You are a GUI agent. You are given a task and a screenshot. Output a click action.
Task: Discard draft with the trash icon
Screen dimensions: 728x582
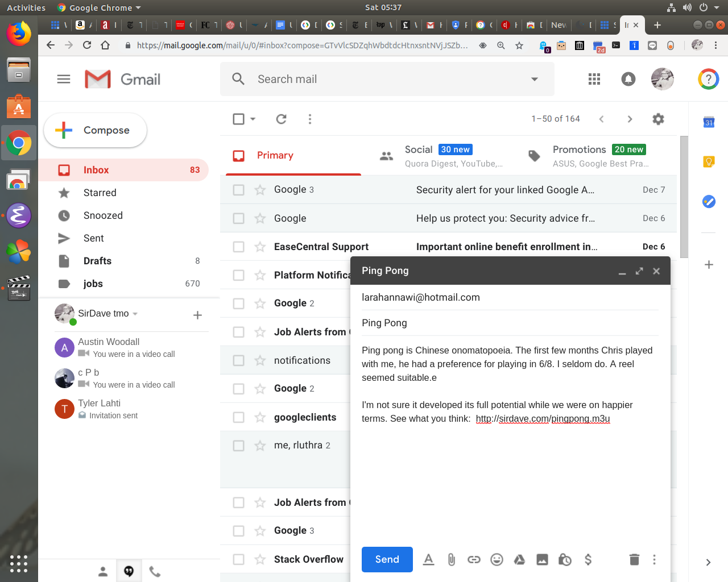(634, 560)
